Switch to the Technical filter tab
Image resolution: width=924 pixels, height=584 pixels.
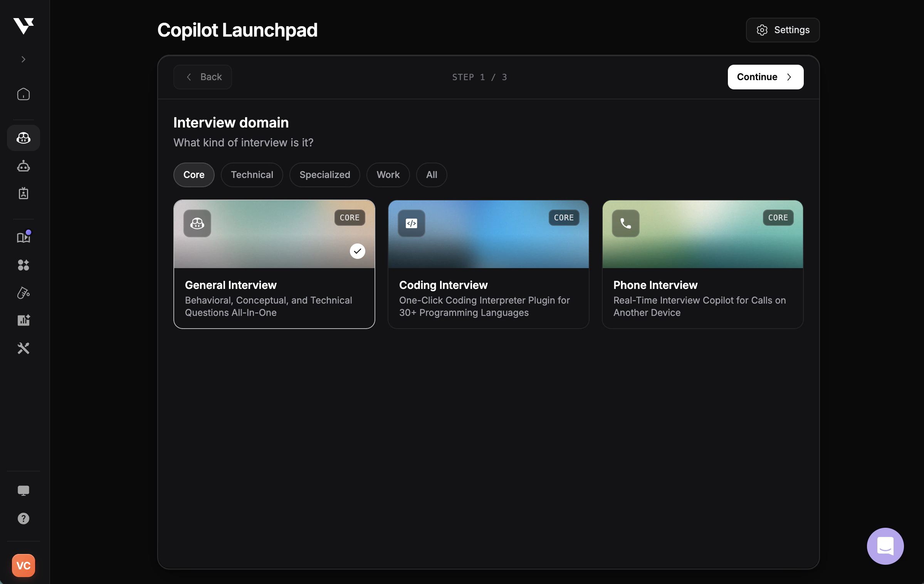[252, 175]
